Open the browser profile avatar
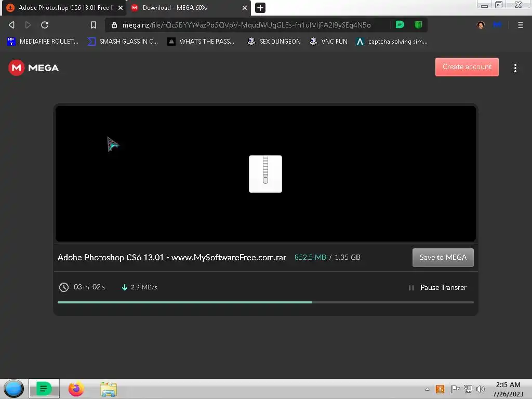Screen dimensions: 532x399 pyautogui.click(x=481, y=25)
